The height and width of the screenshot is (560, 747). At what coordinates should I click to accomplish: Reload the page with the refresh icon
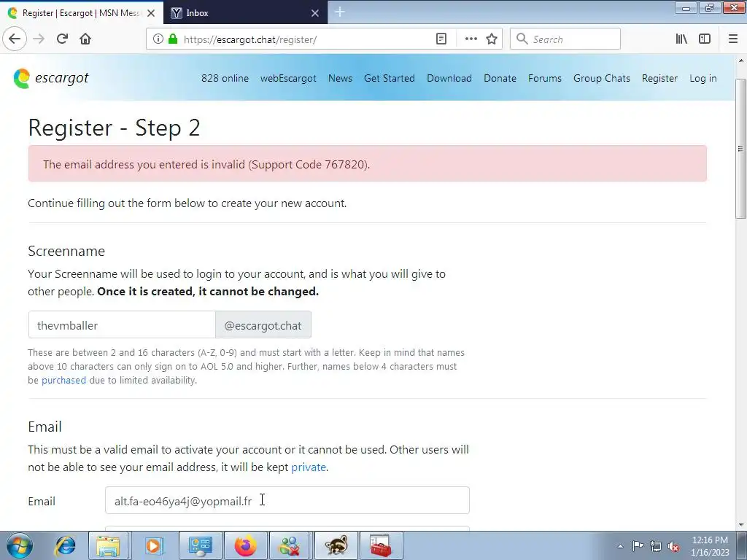62,39
